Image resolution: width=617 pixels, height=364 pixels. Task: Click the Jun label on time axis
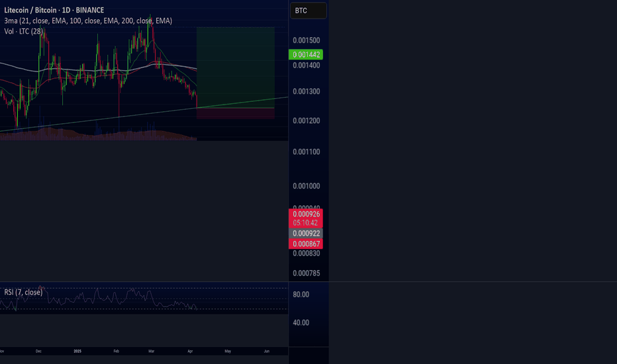(x=266, y=351)
